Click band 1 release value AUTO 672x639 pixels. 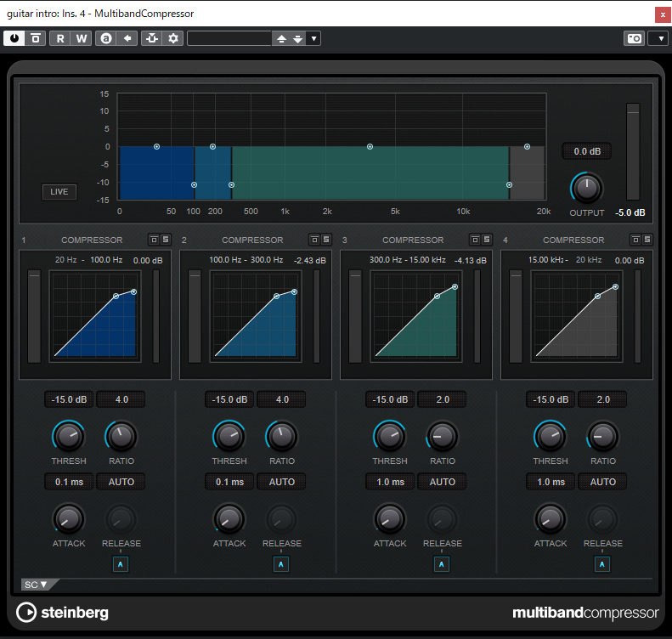(x=121, y=482)
